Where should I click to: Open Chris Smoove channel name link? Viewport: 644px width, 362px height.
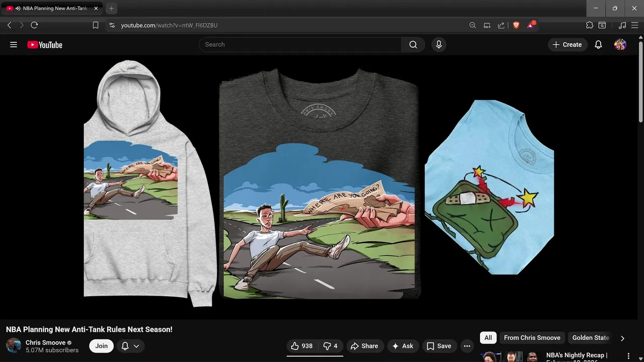[x=46, y=342]
